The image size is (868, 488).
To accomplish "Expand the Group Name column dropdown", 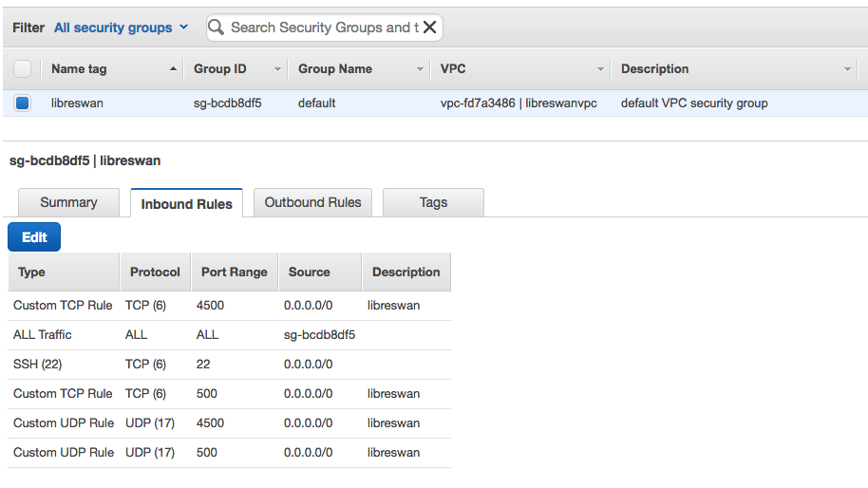I will click(x=420, y=69).
